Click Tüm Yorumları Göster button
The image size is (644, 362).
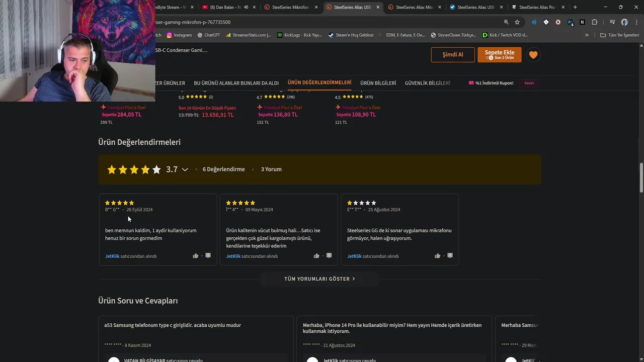tap(319, 279)
